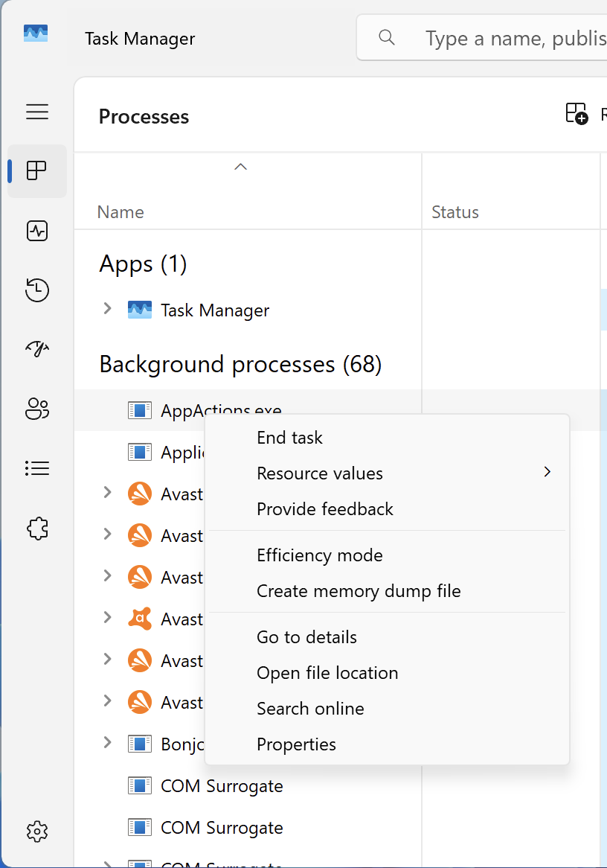Screen dimensions: 607x868
Task: Open the hamburger navigation menu
Action: pyautogui.click(x=37, y=112)
